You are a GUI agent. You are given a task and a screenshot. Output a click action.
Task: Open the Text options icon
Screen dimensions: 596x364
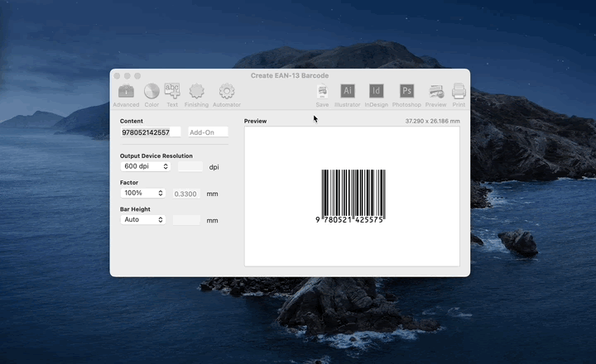coord(172,95)
